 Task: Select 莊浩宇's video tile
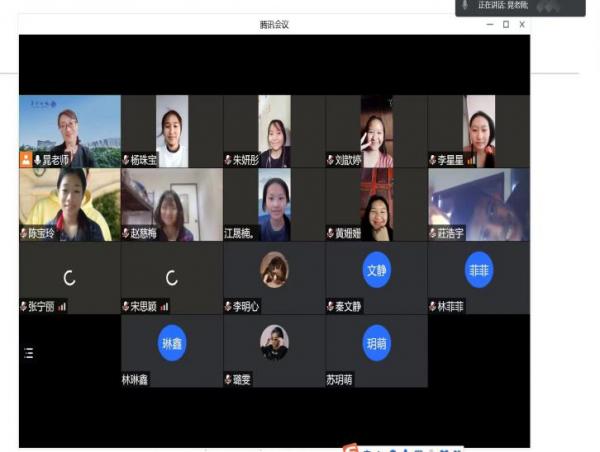coord(479,203)
